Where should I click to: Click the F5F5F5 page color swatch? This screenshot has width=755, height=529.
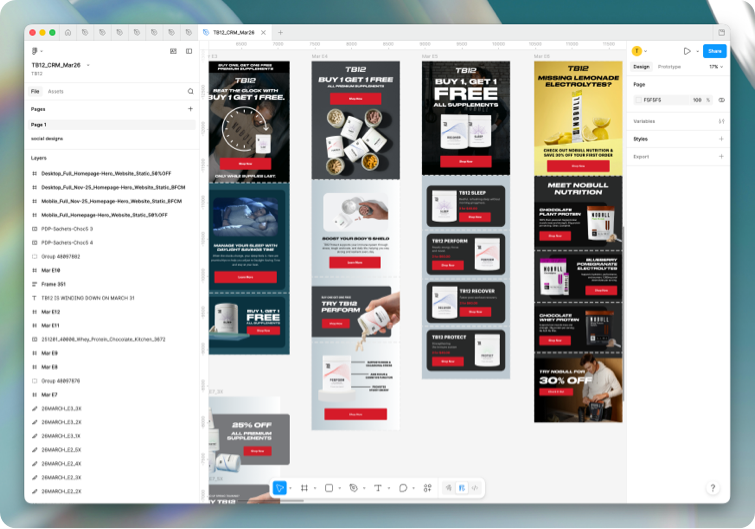(638, 100)
